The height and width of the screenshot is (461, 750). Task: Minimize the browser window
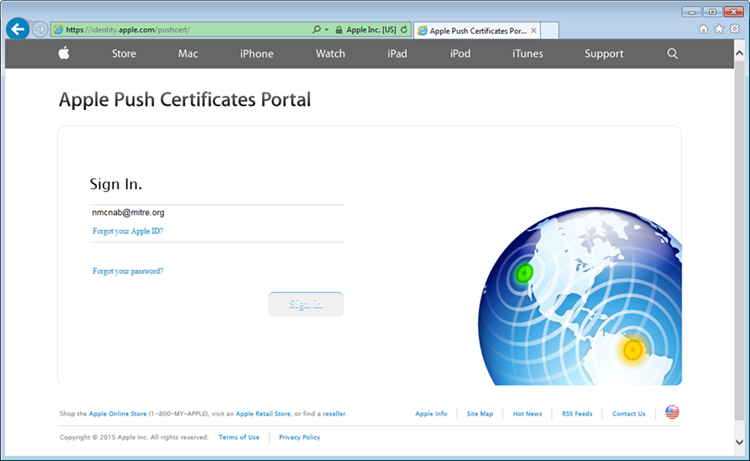(x=692, y=12)
